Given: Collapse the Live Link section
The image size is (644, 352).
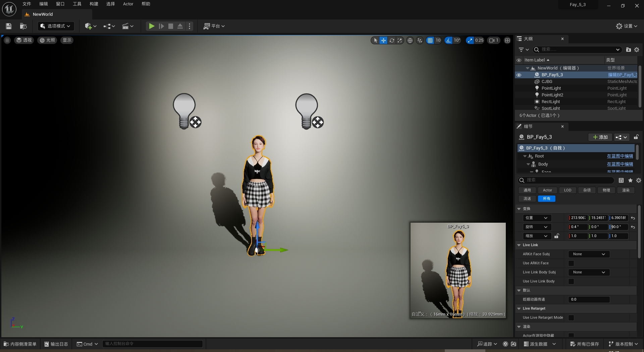Looking at the screenshot, I should 519,245.
